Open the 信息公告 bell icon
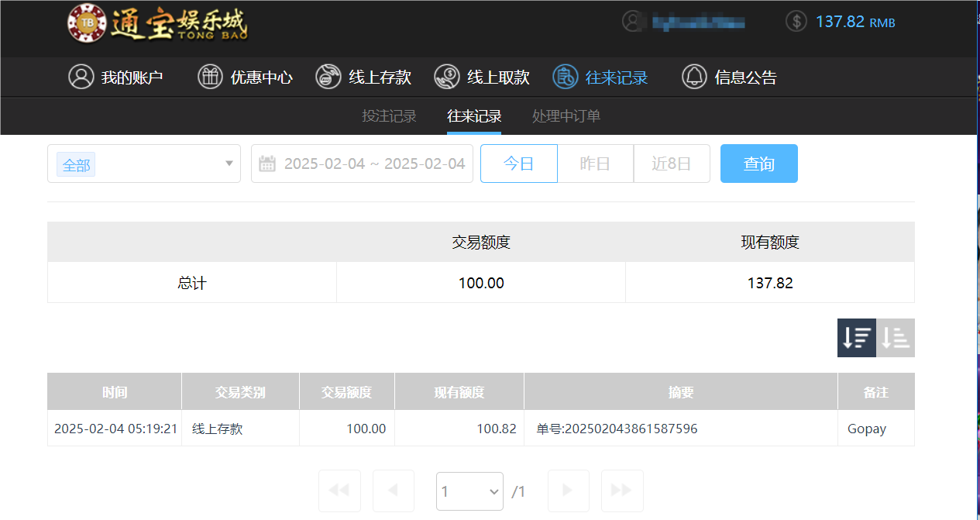The image size is (980, 520). click(694, 77)
